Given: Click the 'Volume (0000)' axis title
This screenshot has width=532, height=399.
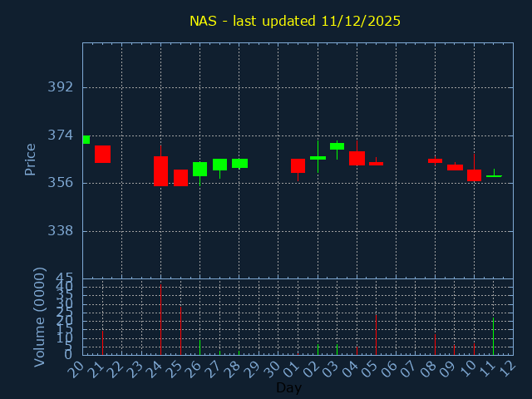Looking at the screenshot, I should point(40,318).
